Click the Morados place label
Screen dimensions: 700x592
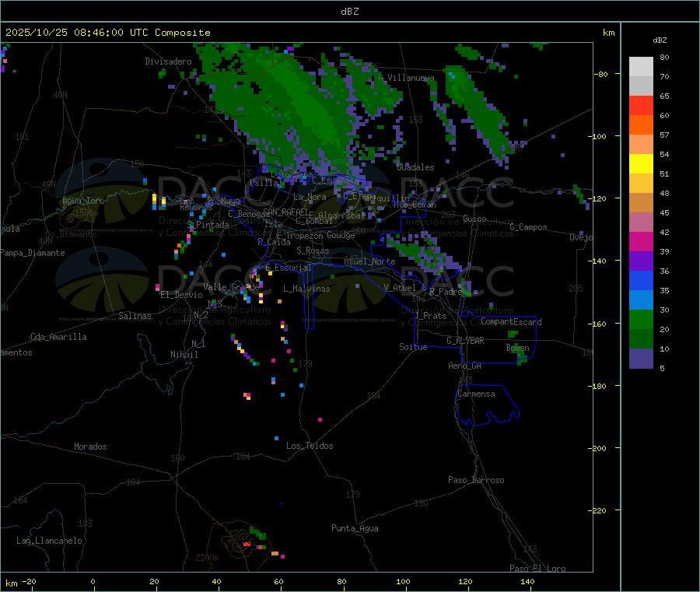pos(90,447)
